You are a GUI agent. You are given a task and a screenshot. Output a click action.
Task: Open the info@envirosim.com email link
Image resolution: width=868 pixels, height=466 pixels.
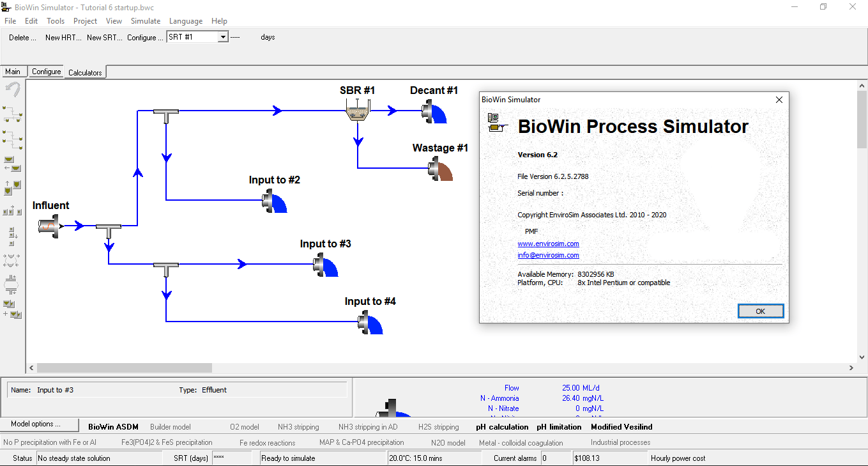click(548, 255)
